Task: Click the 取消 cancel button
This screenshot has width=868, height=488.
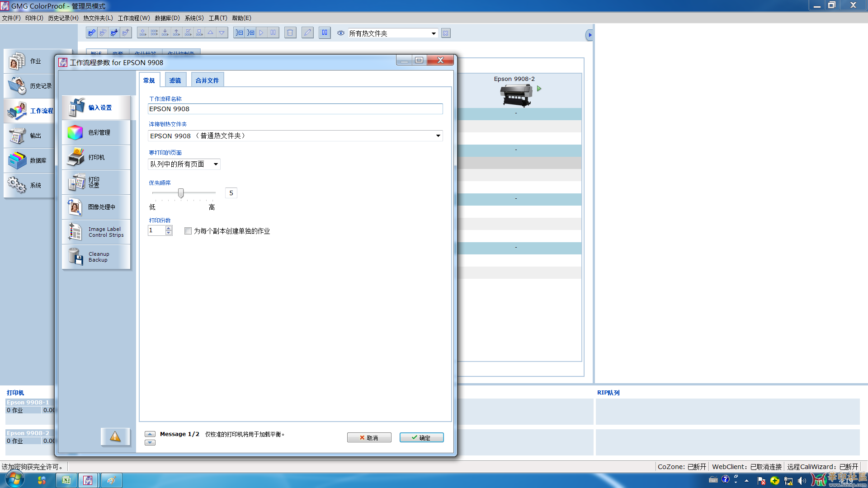Action: pos(369,437)
